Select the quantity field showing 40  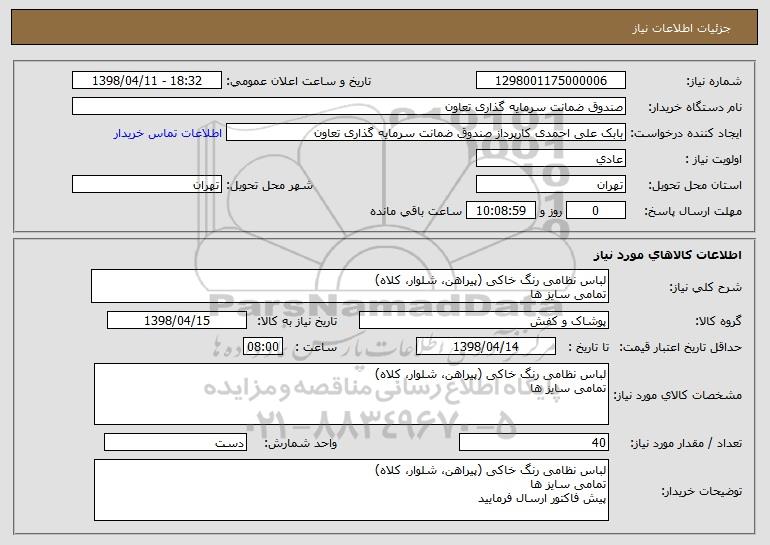(534, 442)
